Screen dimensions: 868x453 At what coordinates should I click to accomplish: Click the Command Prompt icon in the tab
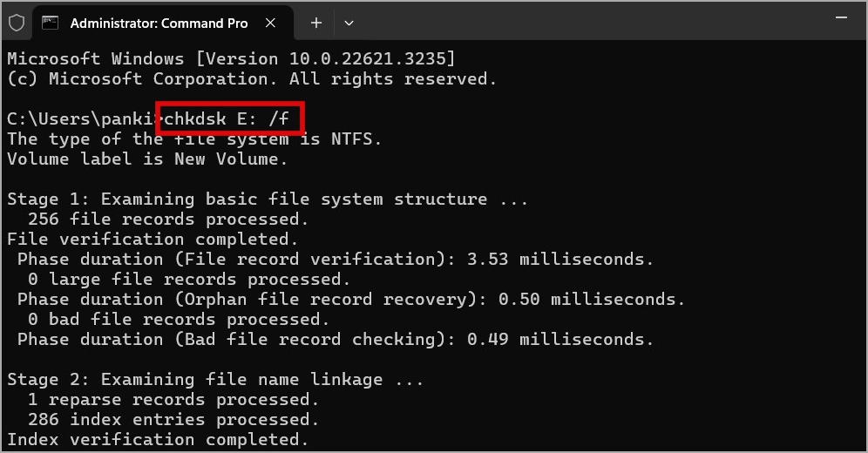[x=51, y=23]
